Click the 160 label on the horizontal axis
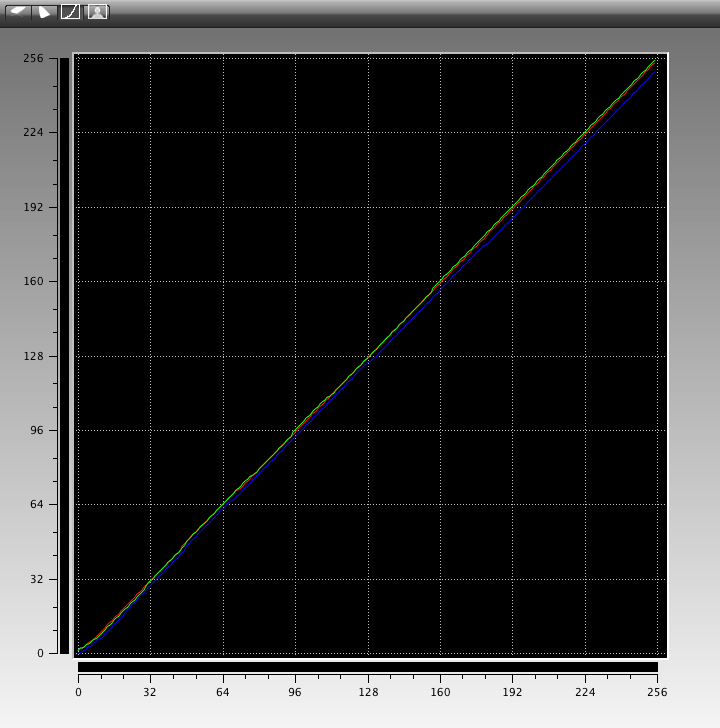 pos(441,692)
